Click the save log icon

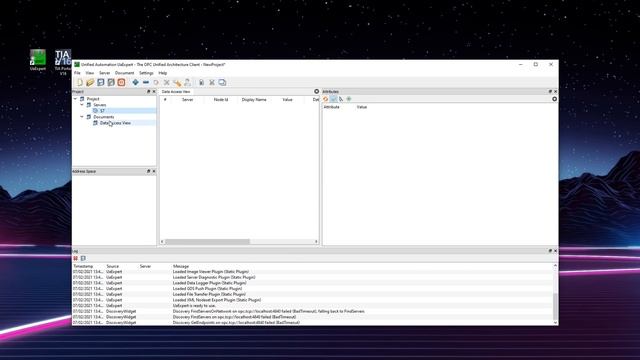(83, 258)
